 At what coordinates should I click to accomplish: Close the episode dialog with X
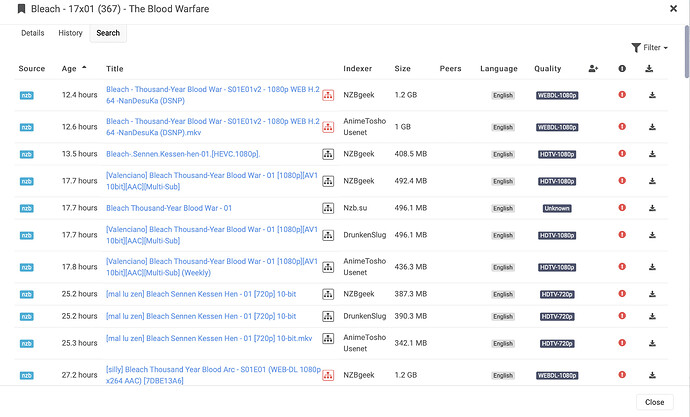coord(673,8)
